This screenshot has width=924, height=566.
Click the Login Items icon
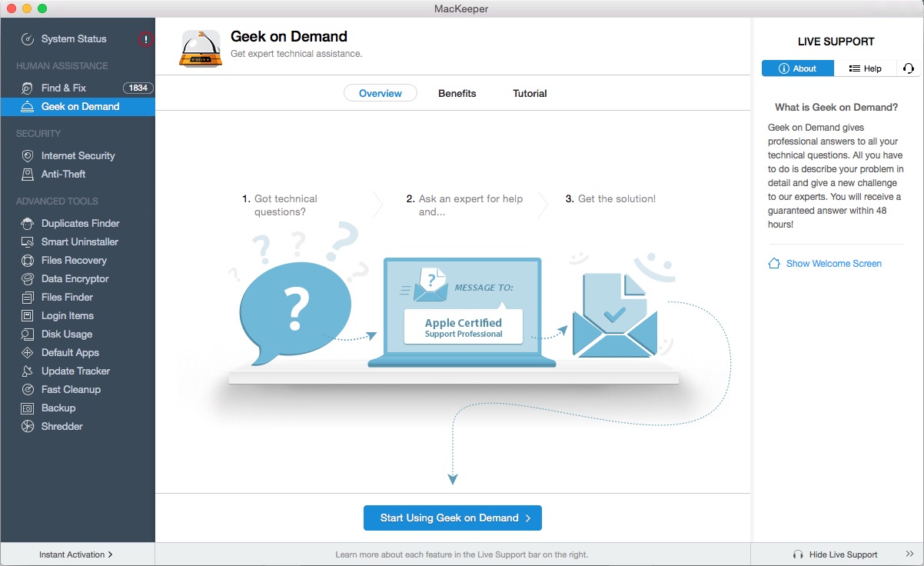(x=28, y=316)
